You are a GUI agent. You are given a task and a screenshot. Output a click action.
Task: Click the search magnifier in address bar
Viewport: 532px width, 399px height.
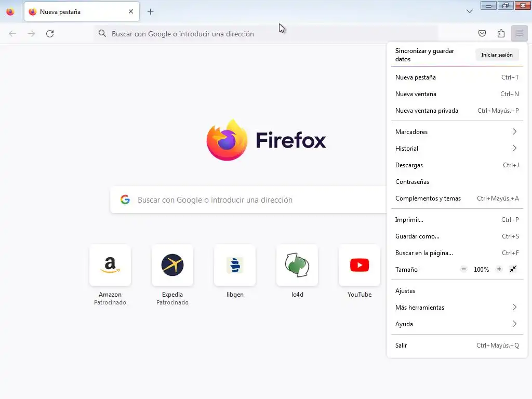click(x=102, y=34)
